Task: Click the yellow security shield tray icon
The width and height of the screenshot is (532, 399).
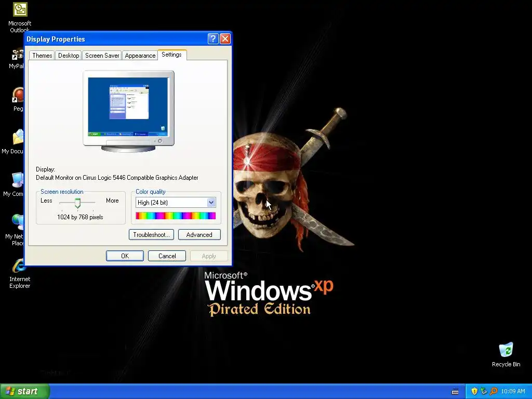Action: [x=474, y=391]
